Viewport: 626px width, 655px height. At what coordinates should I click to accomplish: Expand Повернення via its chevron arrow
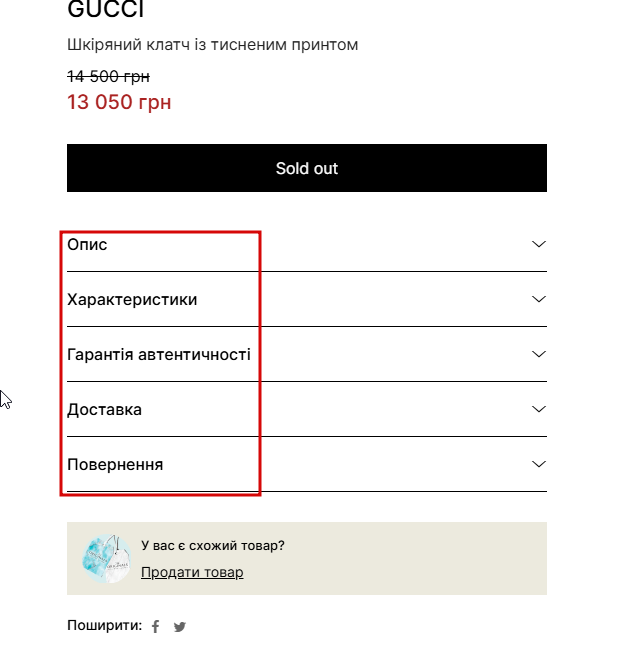pos(539,464)
